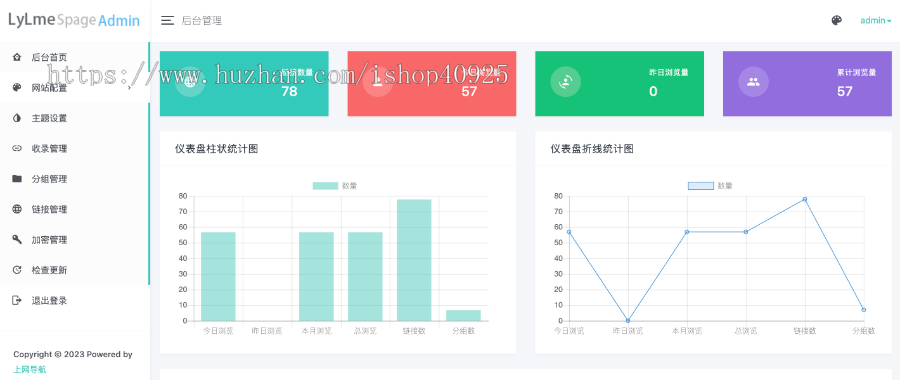Viewport: 900px width, 380px height.
Task: Click the 仪表盘折线统计图 title
Action: pyautogui.click(x=592, y=149)
